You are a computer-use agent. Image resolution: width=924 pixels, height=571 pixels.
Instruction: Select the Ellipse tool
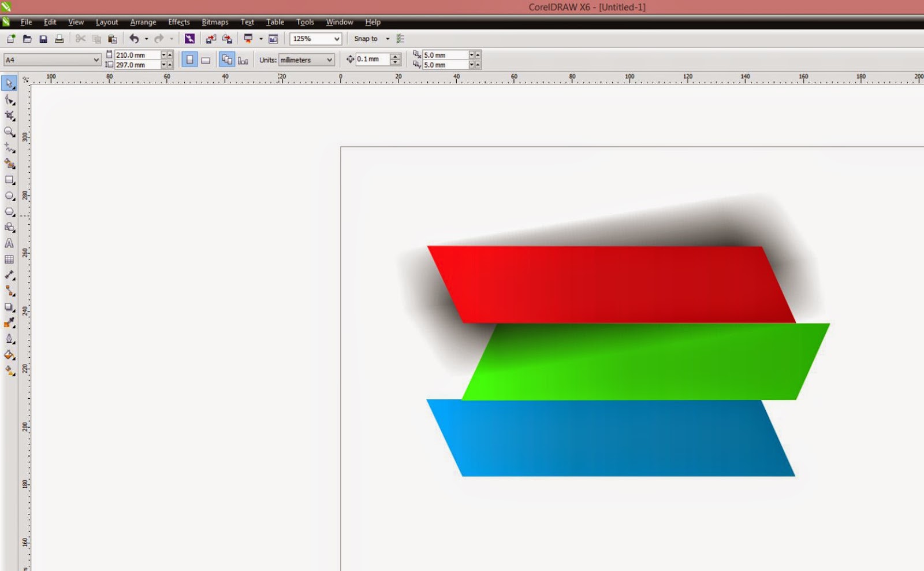pyautogui.click(x=9, y=196)
